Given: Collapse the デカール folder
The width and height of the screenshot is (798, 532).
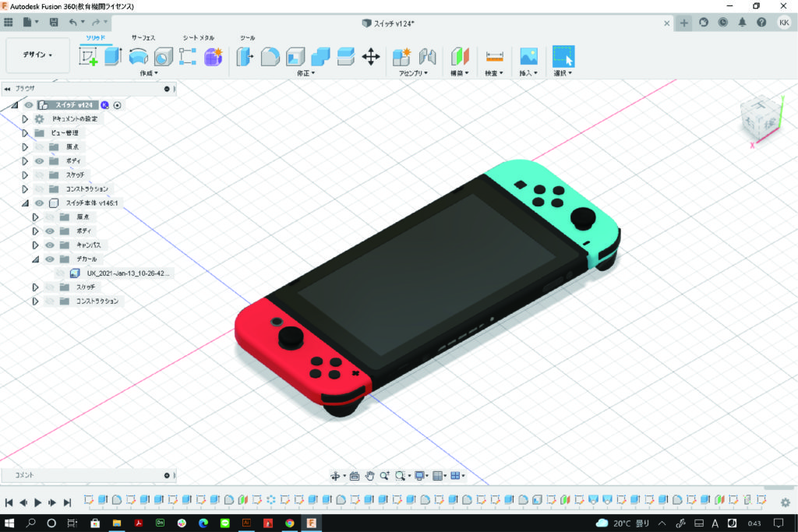Looking at the screenshot, I should point(35,259).
